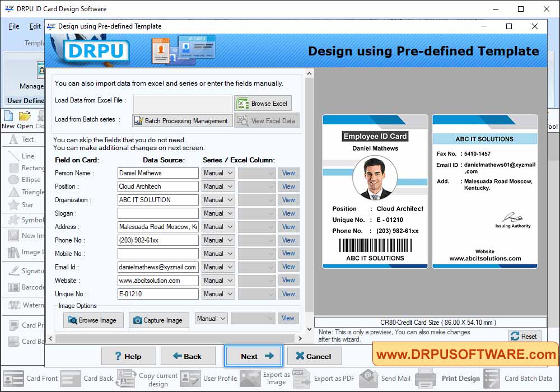Viewport: 560px width, 392px height.
Task: Click Export as PDF icon
Action: tap(324, 379)
